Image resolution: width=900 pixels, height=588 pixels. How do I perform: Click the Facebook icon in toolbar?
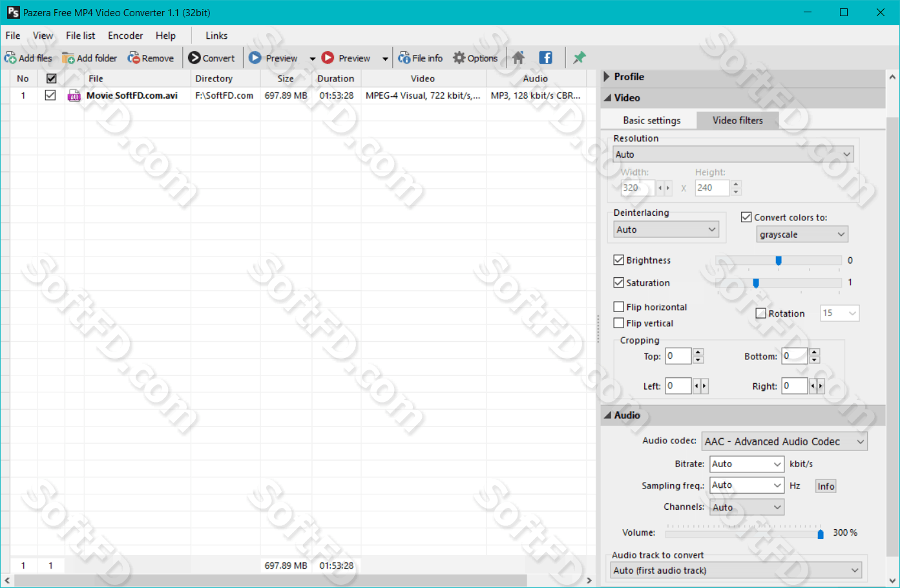545,58
